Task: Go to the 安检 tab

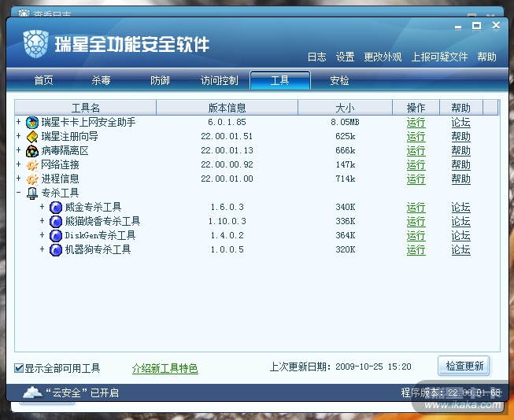Action: click(x=339, y=80)
